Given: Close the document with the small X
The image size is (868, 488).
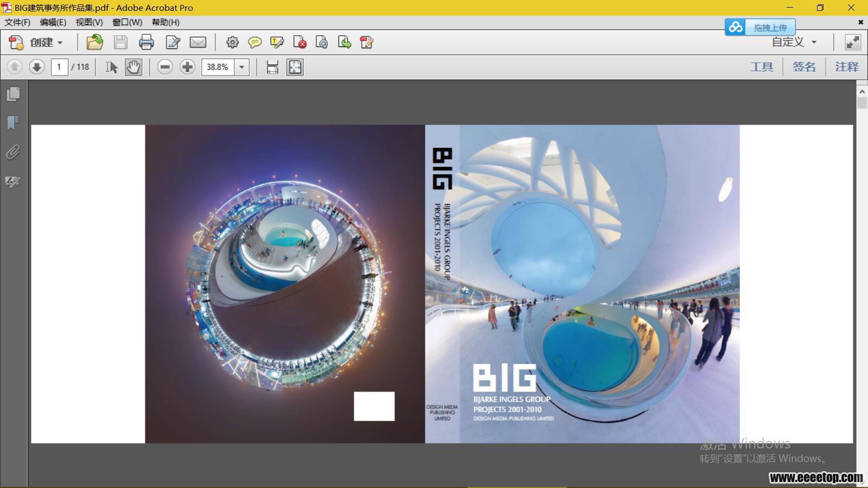Looking at the screenshot, I should pos(860,22).
